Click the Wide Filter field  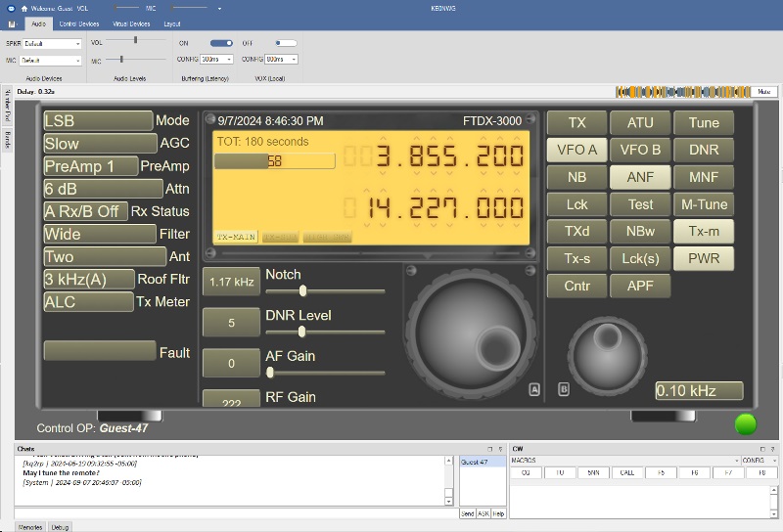click(100, 234)
